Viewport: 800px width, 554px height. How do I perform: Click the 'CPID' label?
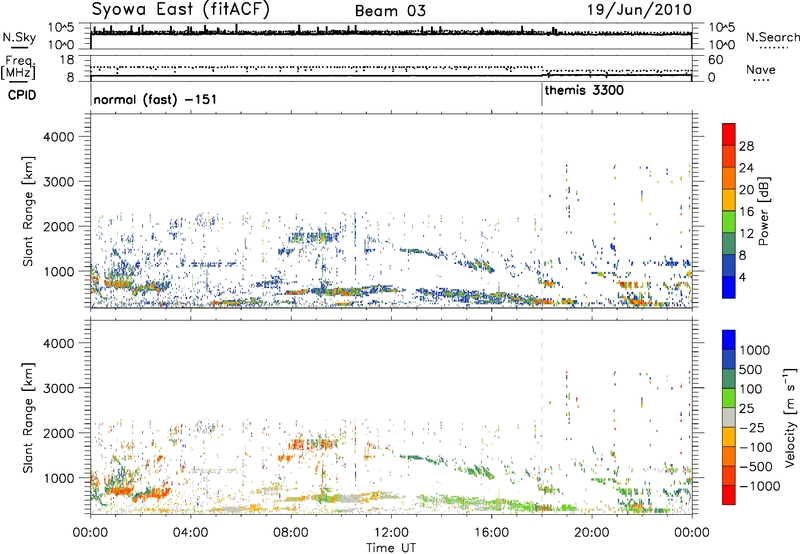[x=22, y=95]
